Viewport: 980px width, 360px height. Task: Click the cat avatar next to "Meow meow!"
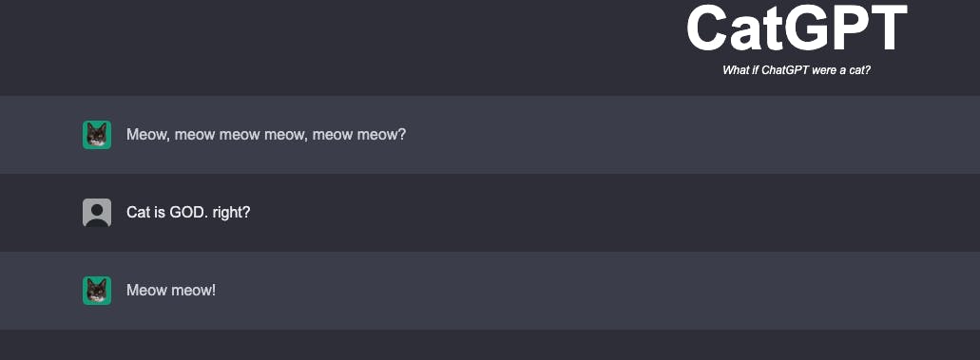[x=97, y=291]
